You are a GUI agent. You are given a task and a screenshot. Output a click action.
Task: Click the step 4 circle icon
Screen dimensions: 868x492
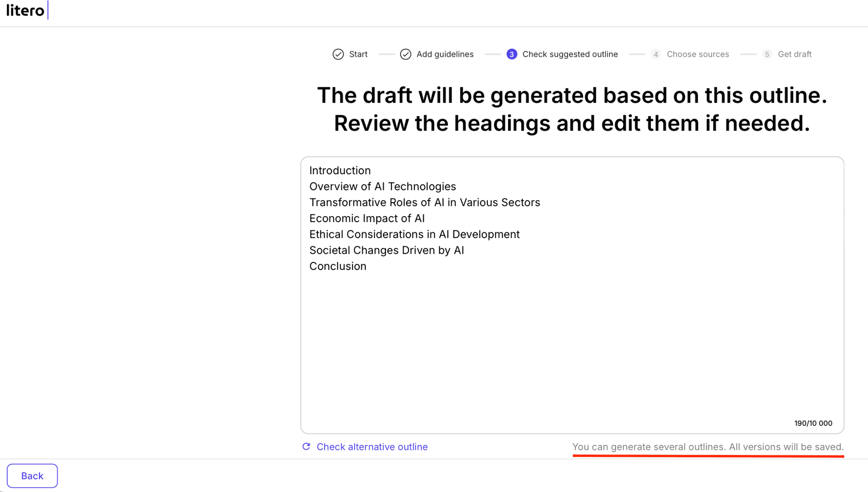pyautogui.click(x=656, y=54)
